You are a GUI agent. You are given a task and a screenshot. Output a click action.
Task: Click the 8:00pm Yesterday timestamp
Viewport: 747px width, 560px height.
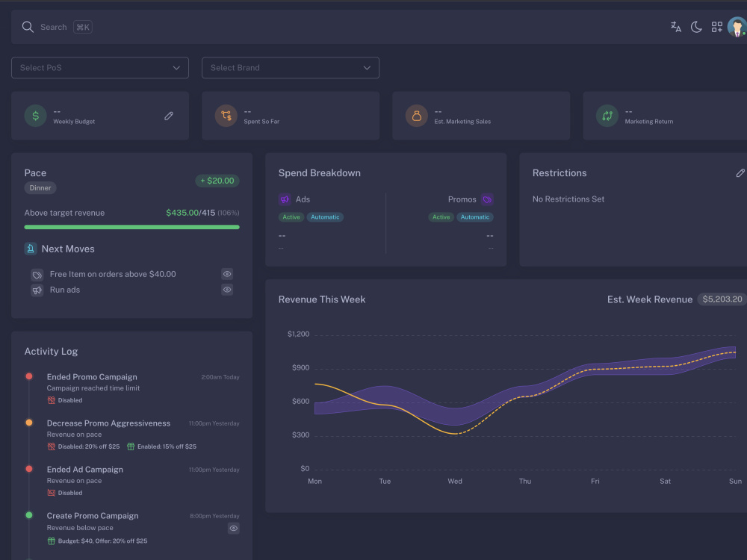point(214,516)
